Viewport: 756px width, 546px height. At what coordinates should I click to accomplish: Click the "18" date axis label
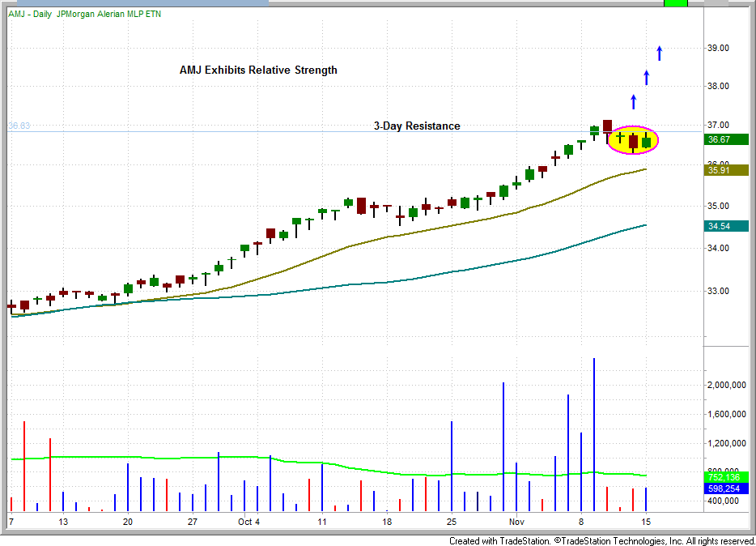pyautogui.click(x=387, y=522)
